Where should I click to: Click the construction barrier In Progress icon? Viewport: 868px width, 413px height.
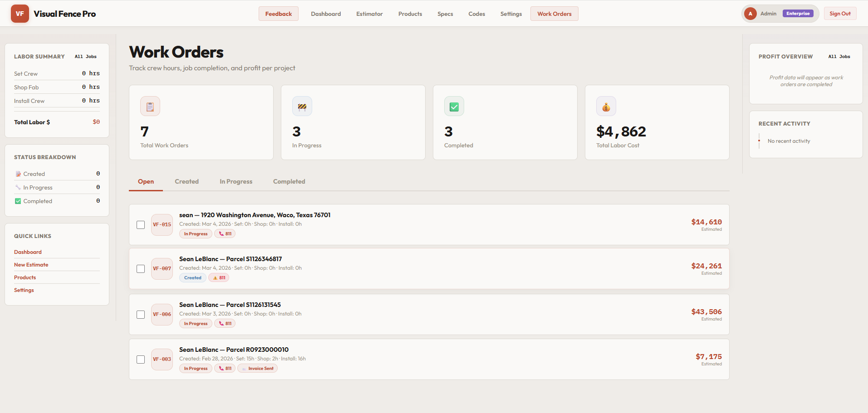tap(302, 107)
